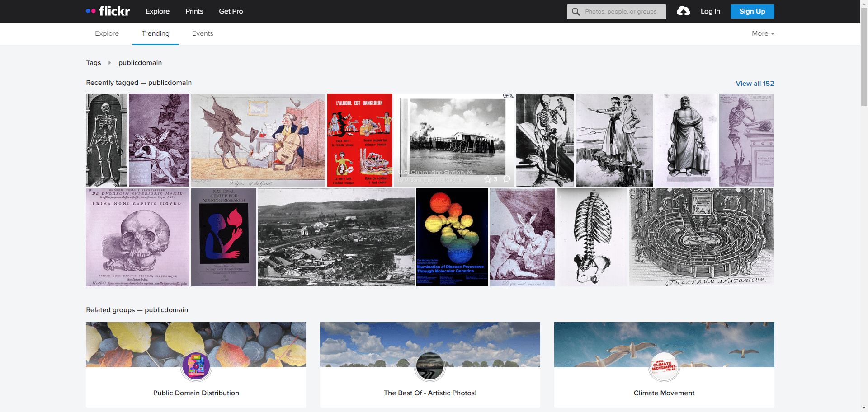Open the L'alcool est dangereux red poster

[359, 140]
